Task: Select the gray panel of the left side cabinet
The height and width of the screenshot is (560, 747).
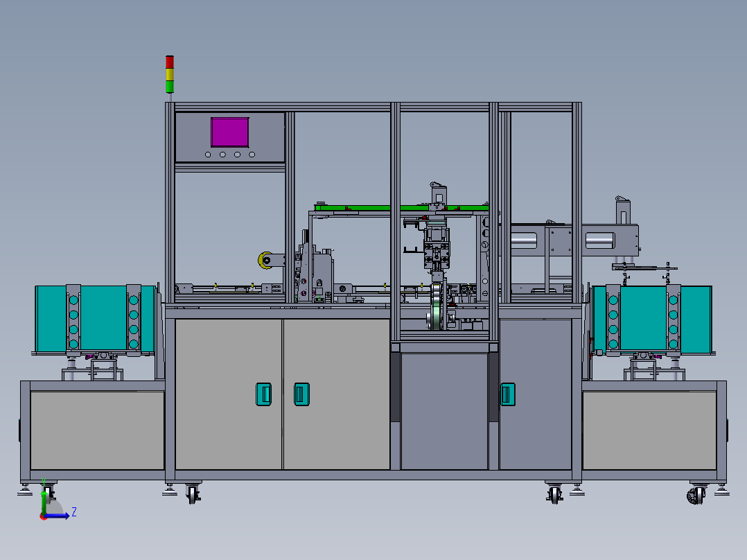Action: point(97,430)
